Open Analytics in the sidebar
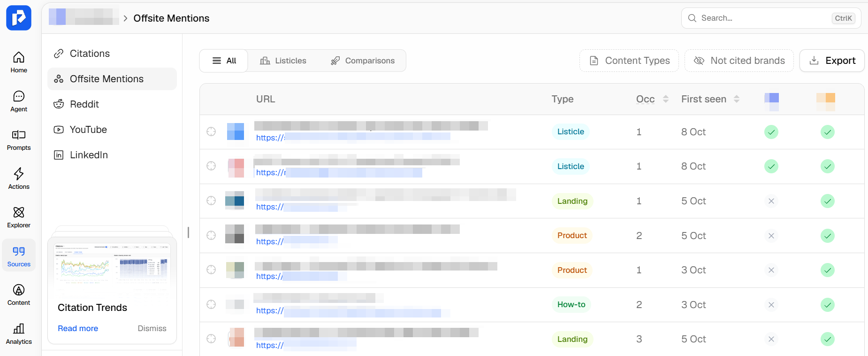 point(19,334)
